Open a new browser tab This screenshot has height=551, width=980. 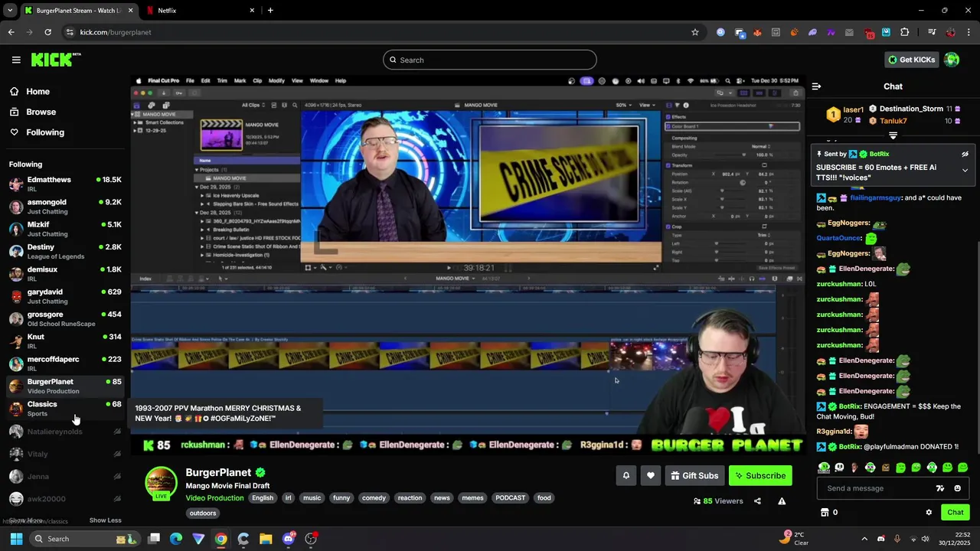270,10
